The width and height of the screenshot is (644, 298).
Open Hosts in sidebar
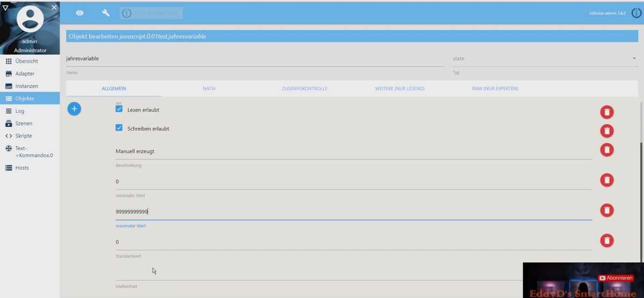(30, 168)
